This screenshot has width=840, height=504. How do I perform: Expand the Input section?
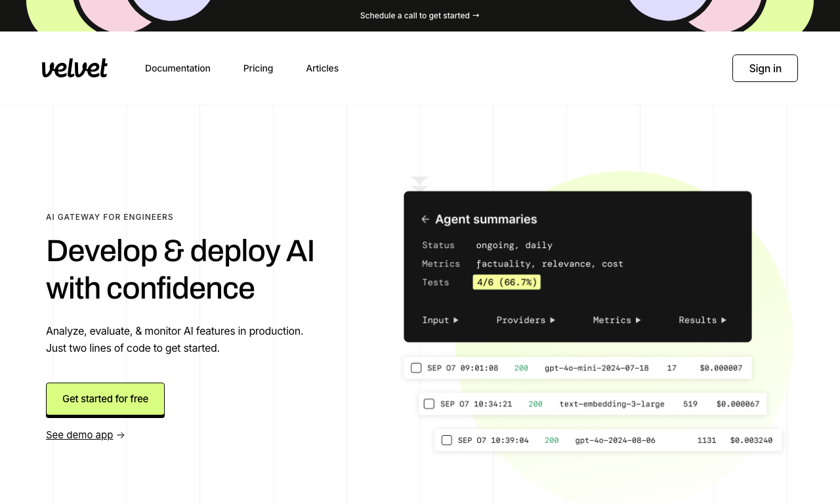440,320
